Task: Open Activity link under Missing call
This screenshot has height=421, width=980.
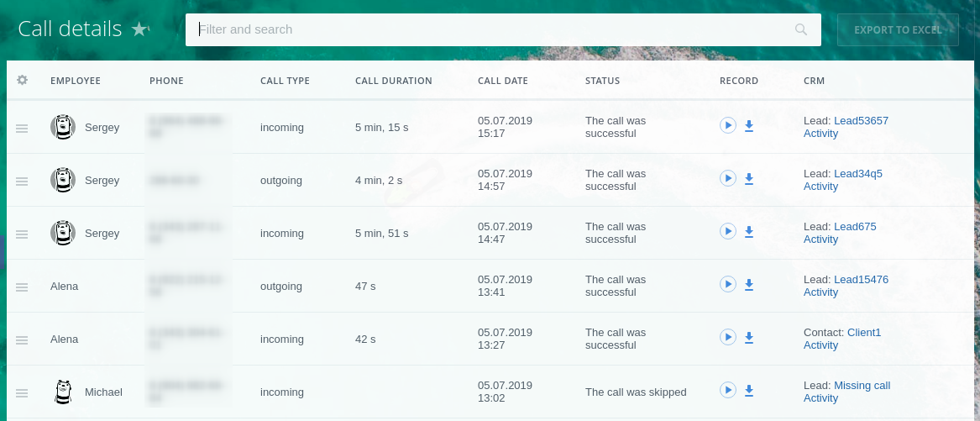Action: click(820, 398)
